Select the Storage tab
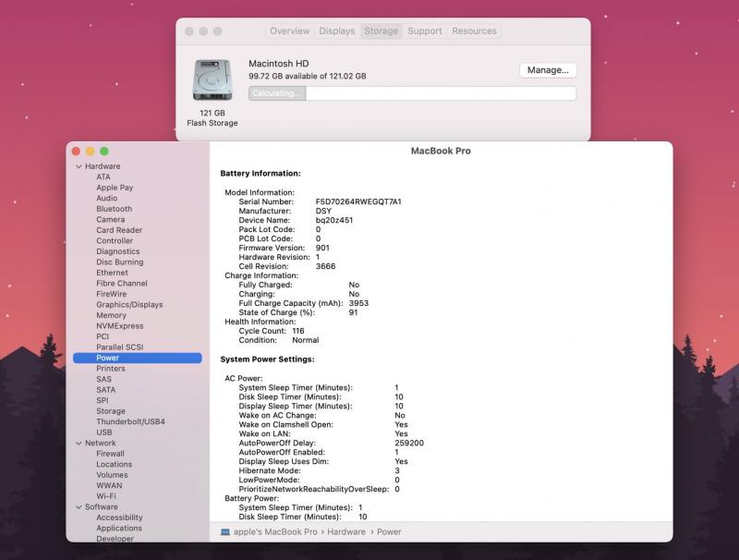 click(x=382, y=31)
